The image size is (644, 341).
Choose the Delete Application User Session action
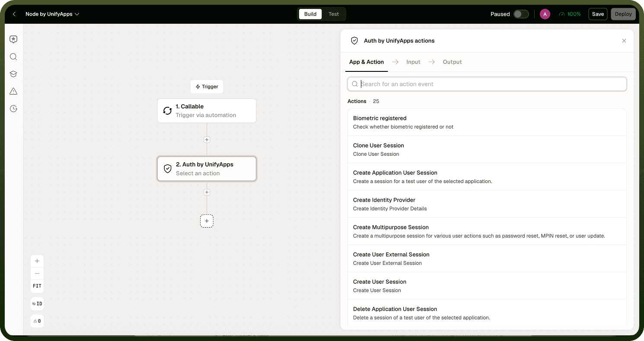(x=487, y=313)
